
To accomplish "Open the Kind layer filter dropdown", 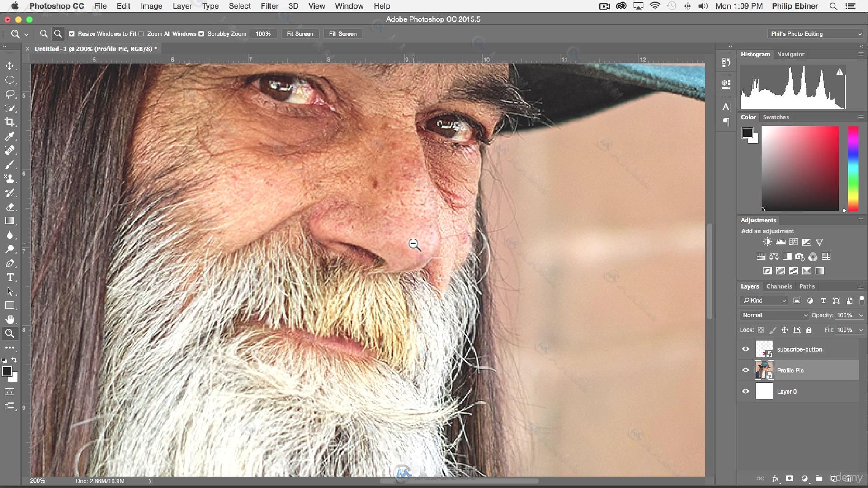I will [x=764, y=301].
